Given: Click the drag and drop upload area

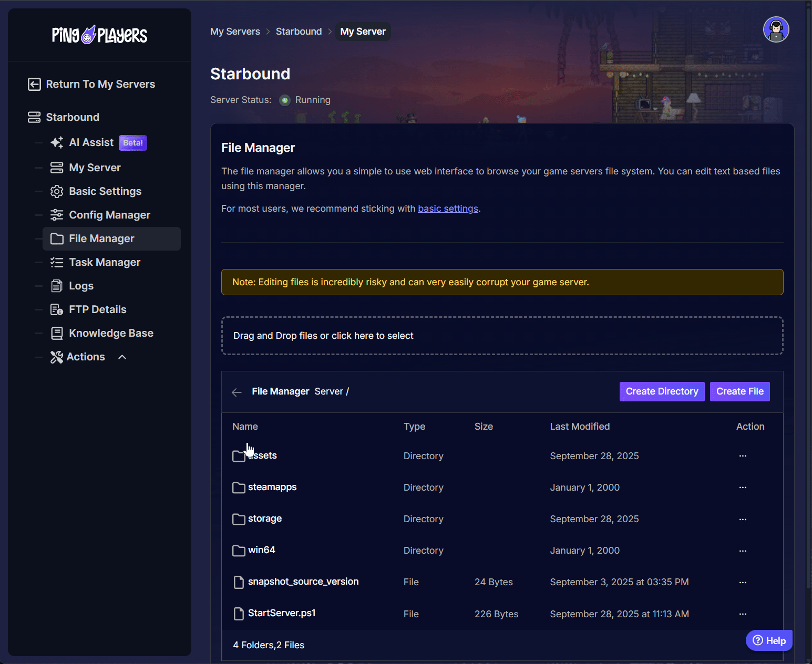Looking at the screenshot, I should point(502,336).
